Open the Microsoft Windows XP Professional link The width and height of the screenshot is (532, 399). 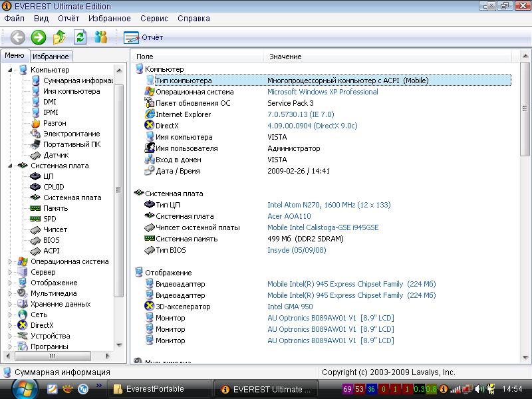[323, 92]
